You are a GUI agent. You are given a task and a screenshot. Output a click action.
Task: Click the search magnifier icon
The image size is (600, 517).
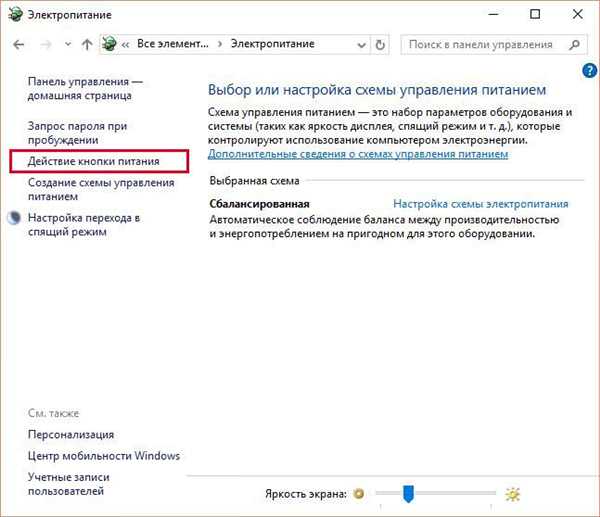coord(574,45)
